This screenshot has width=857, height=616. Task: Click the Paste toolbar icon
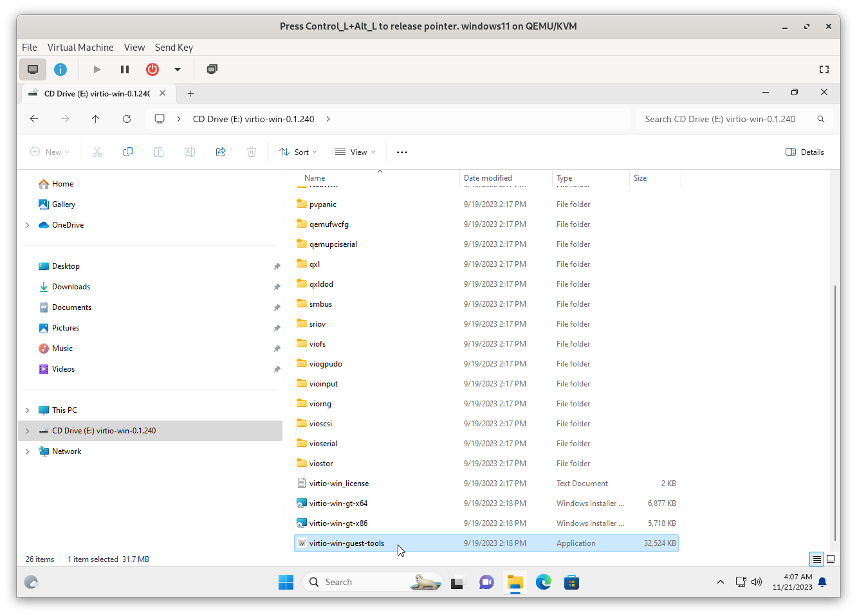tap(159, 152)
